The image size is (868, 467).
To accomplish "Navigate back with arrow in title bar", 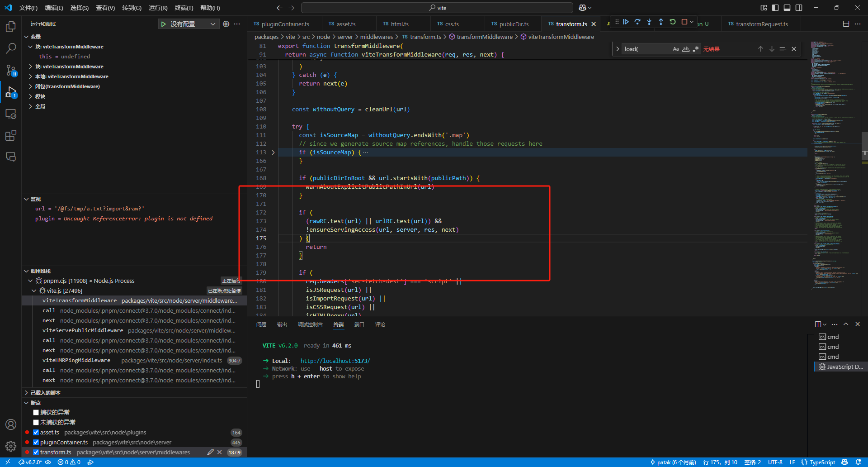I will click(x=279, y=8).
